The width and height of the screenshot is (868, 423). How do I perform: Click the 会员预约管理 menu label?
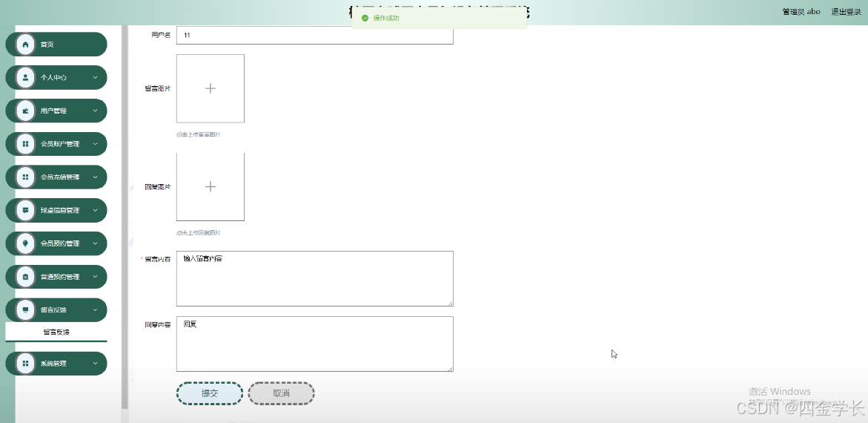(60, 243)
